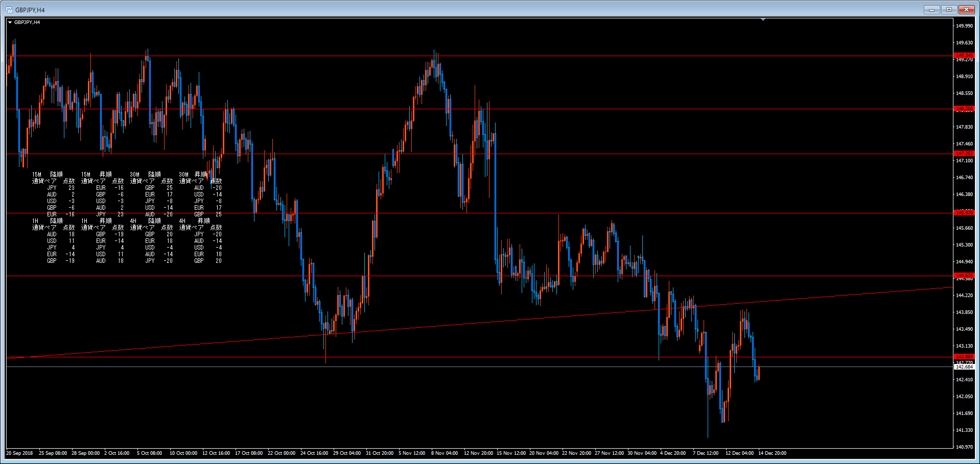This screenshot has height=464, width=980.
Task: Close the GBPJPY,H4 chart window
Action: point(967,10)
